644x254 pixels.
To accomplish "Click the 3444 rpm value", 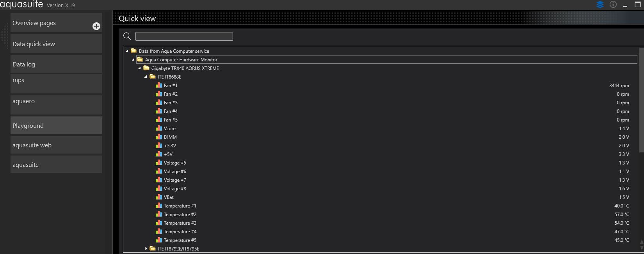I will point(619,86).
